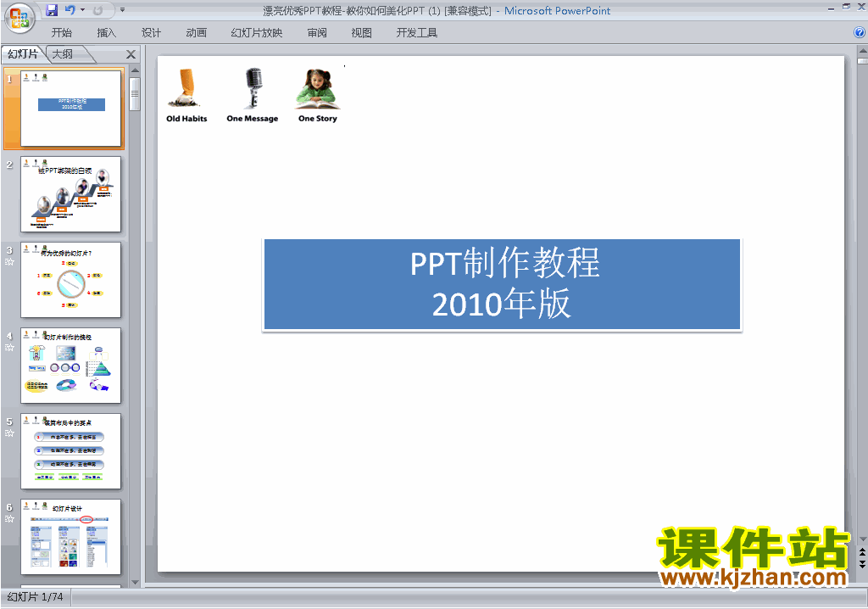Close the slide thumbnail pane
Image resolution: width=868 pixels, height=609 pixels.
click(x=131, y=54)
